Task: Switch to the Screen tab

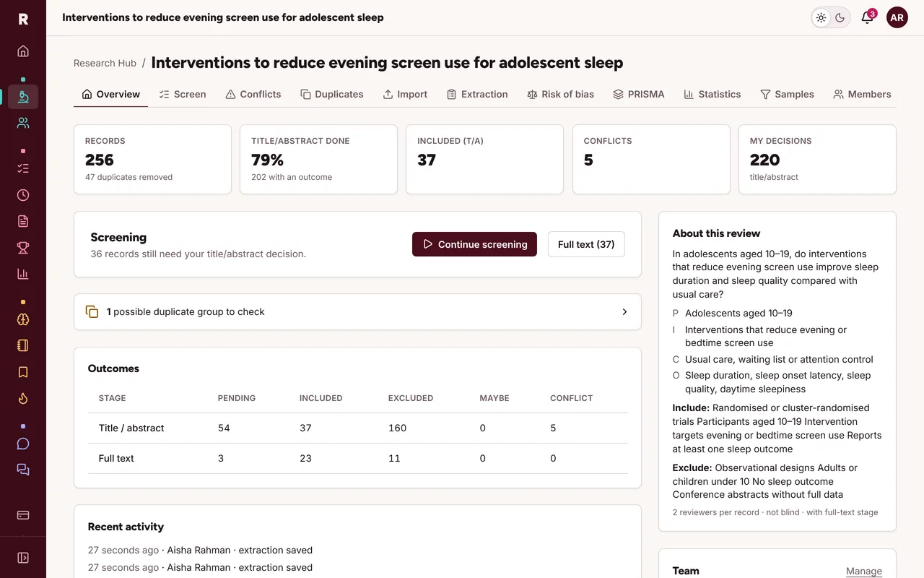Action: pos(183,95)
